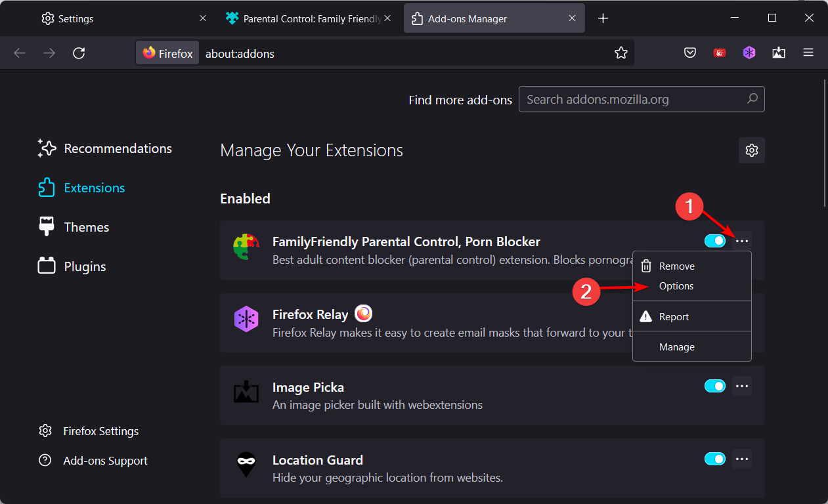Bookmark this page with the star icon
The height and width of the screenshot is (504, 828).
[x=621, y=53]
